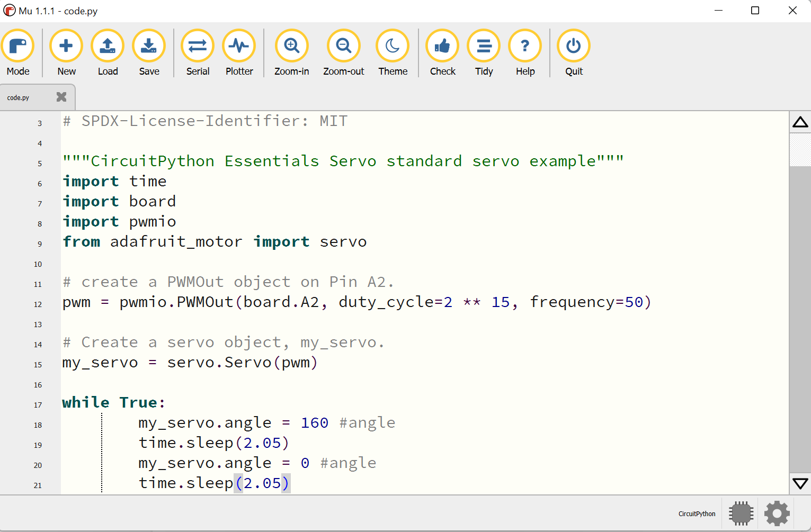
Task: Toggle the Plotter panel open
Action: (x=238, y=46)
